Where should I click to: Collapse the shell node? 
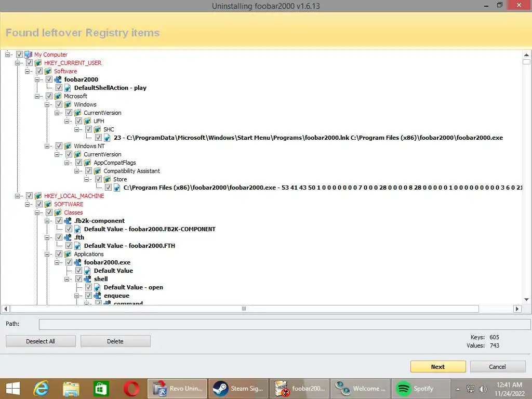66,279
